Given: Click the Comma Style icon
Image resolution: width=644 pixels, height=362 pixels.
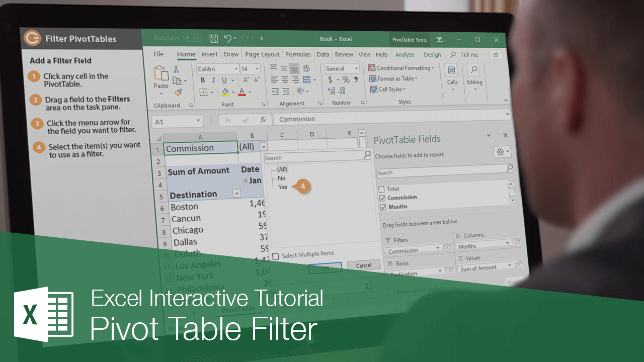Looking at the screenshot, I should (355, 80).
